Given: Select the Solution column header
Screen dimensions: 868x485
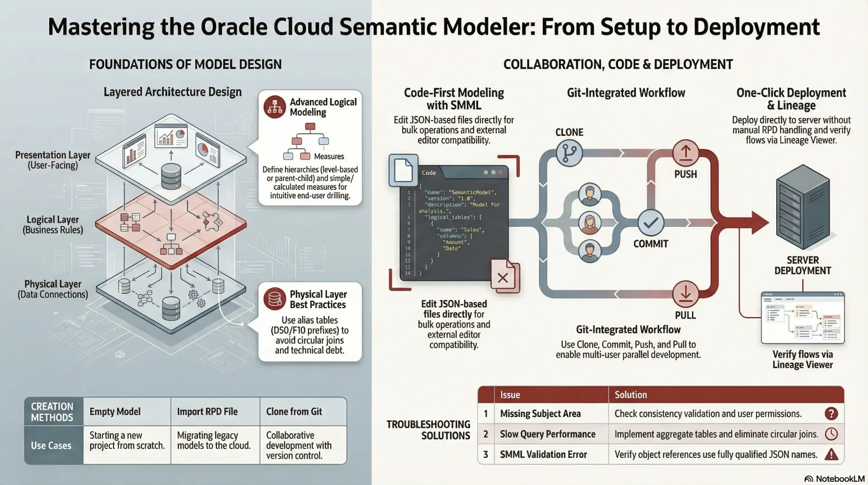Looking at the screenshot, I should 630,395.
